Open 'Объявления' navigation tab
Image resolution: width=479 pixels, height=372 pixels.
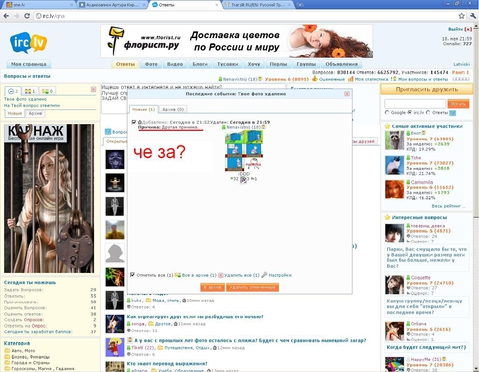point(341,64)
